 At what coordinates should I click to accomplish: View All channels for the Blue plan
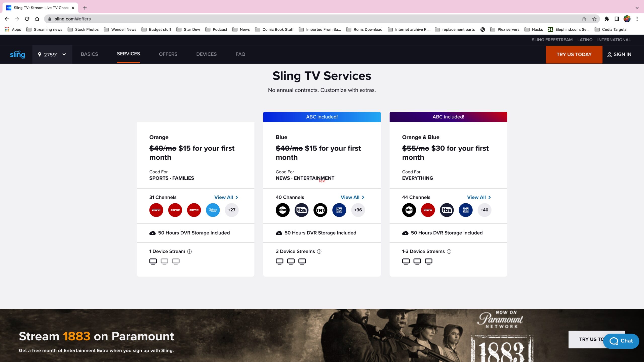(352, 197)
